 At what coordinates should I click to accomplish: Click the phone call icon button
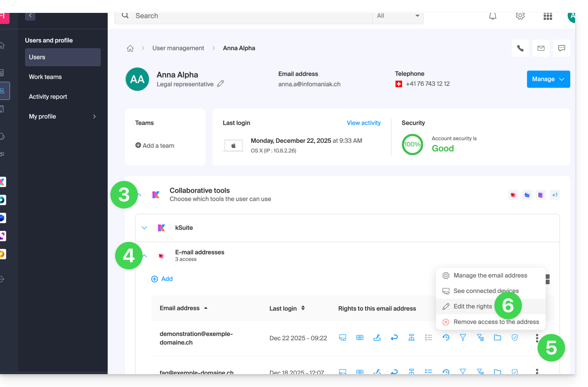point(520,48)
